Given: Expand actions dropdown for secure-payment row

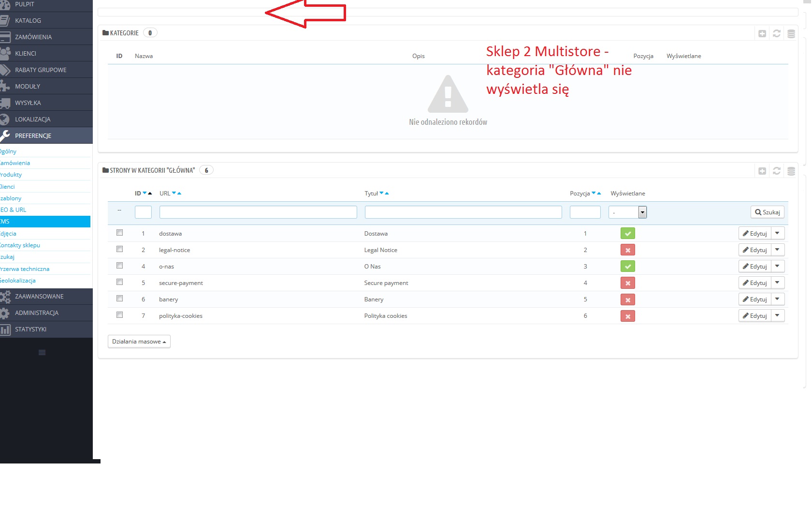Looking at the screenshot, I should pyautogui.click(x=778, y=283).
